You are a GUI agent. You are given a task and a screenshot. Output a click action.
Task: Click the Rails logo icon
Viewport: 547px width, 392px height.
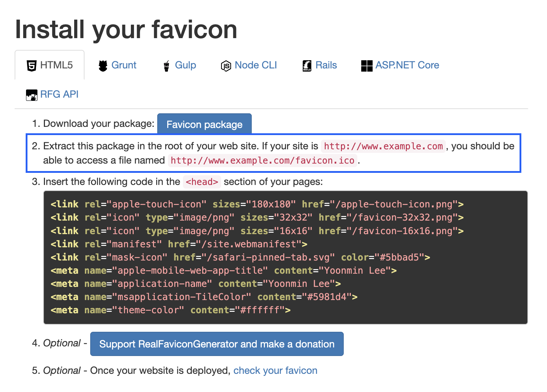click(x=307, y=66)
